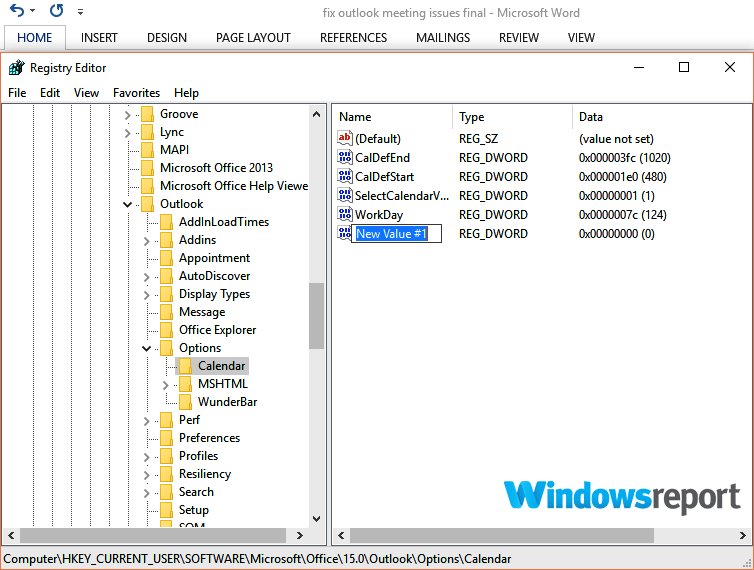Viewport: 754px width, 570px height.
Task: Expand the Groove tree node
Action: [x=127, y=115]
